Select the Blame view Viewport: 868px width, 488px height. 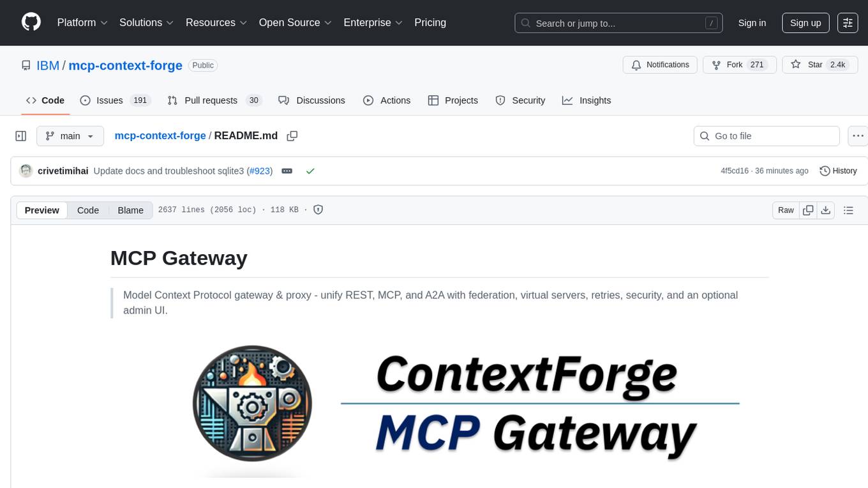(130, 210)
